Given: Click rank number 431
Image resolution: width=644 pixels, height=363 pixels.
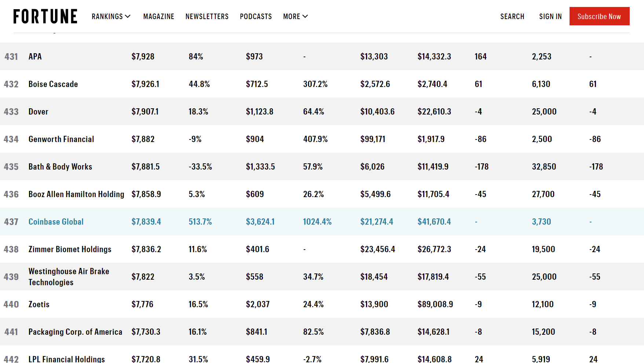Looking at the screenshot, I should (11, 57).
